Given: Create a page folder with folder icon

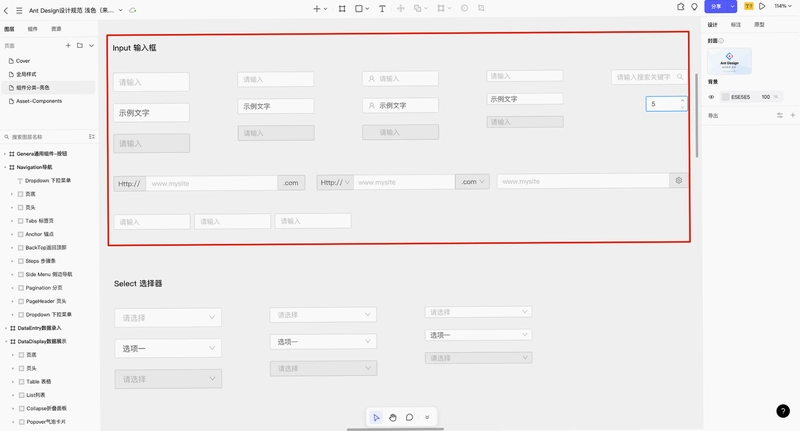Looking at the screenshot, I should 80,45.
